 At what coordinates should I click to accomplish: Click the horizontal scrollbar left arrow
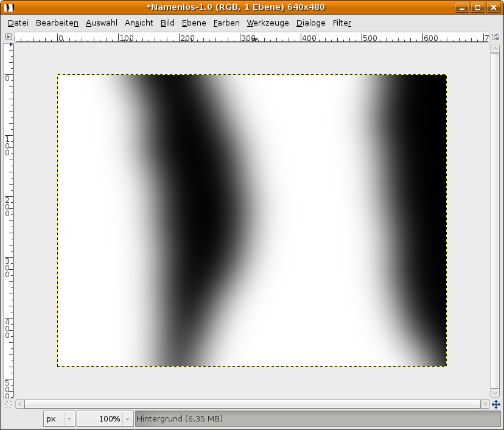pos(19,404)
